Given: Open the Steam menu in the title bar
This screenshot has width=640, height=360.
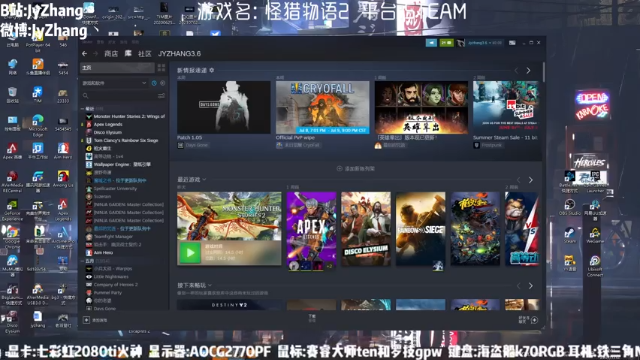Looking at the screenshot, I should click(87, 42).
